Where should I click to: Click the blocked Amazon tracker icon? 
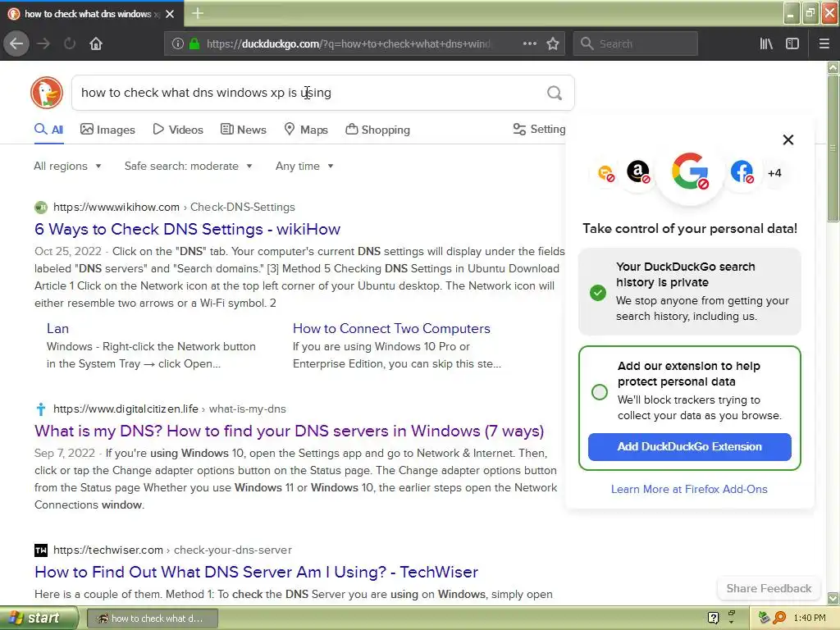click(x=638, y=172)
